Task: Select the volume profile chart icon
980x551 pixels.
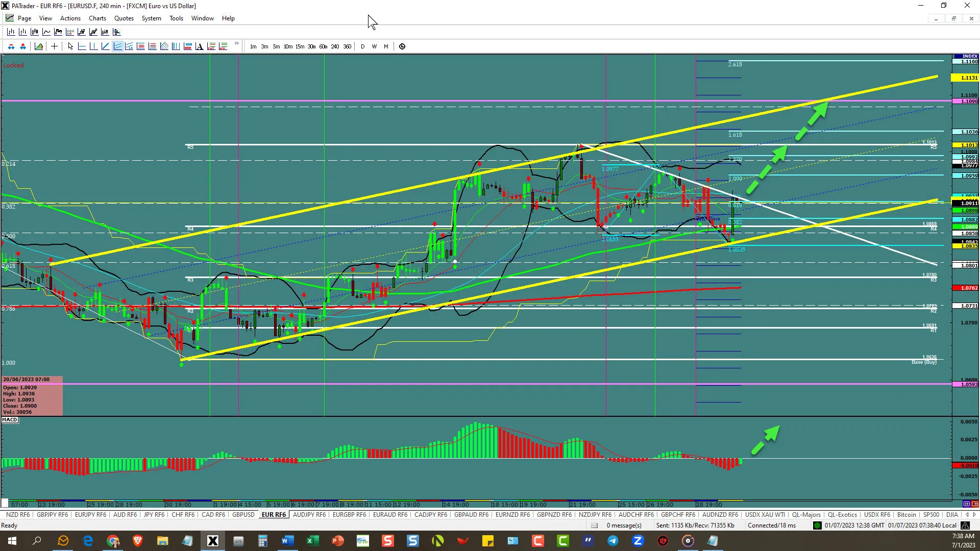Action: pyautogui.click(x=116, y=32)
